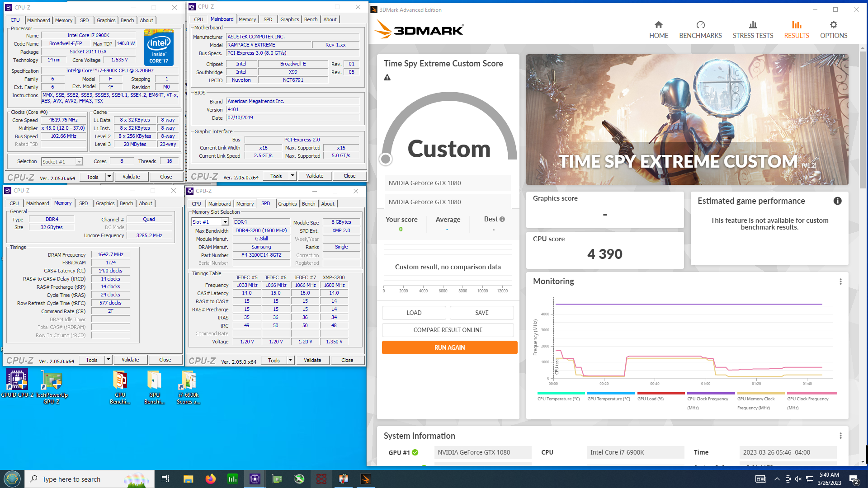
Task: Open Firefox from the taskbar
Action: (210, 479)
